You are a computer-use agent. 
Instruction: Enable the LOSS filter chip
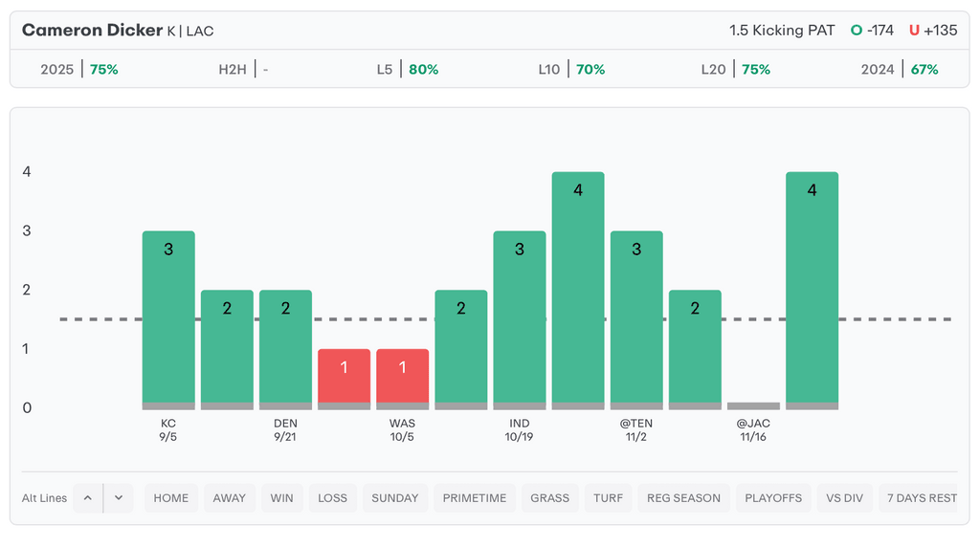(333, 498)
